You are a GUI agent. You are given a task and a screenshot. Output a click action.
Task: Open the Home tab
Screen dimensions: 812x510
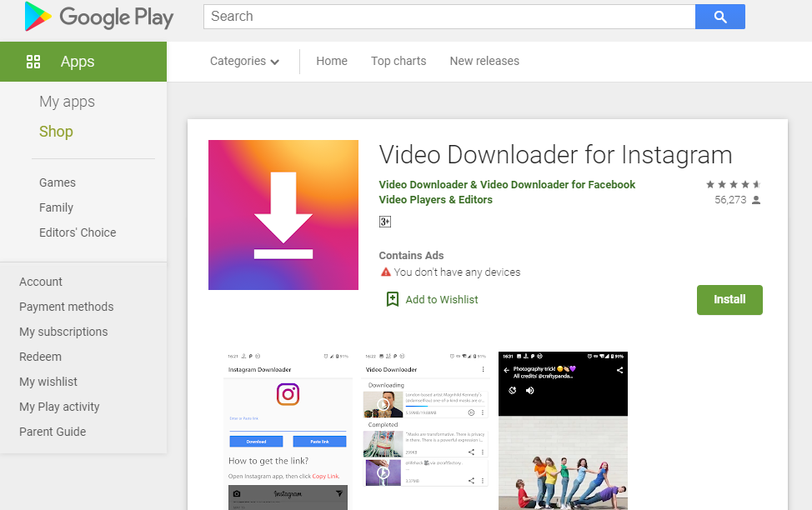tap(332, 61)
